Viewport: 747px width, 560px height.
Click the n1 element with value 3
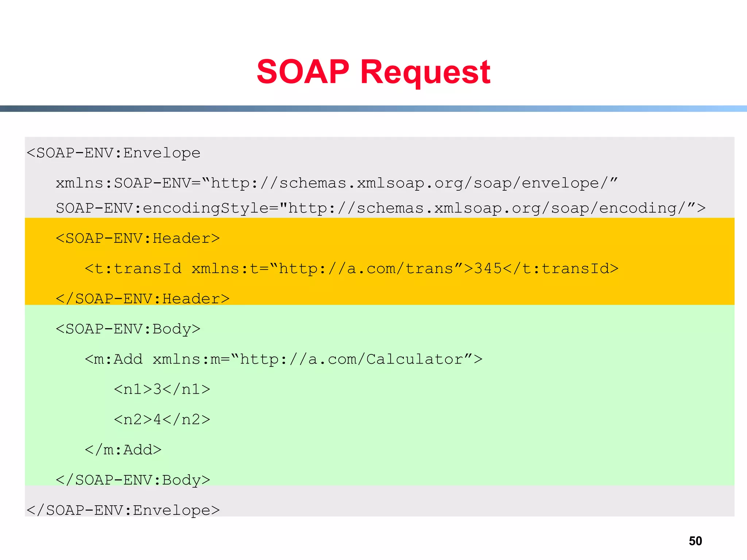(162, 389)
